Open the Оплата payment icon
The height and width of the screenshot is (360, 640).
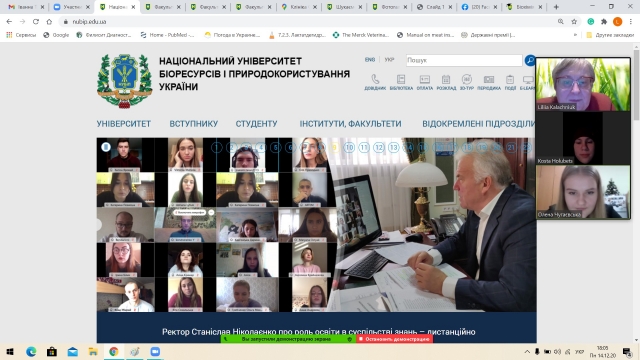(x=424, y=82)
